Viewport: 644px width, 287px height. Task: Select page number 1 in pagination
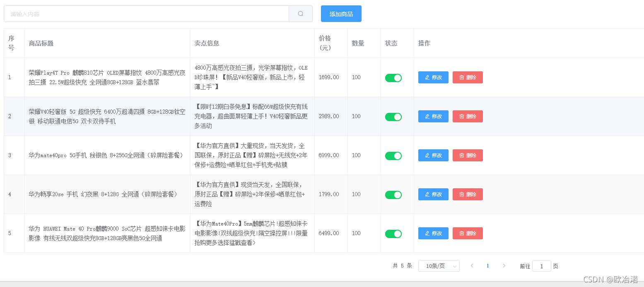(488, 266)
